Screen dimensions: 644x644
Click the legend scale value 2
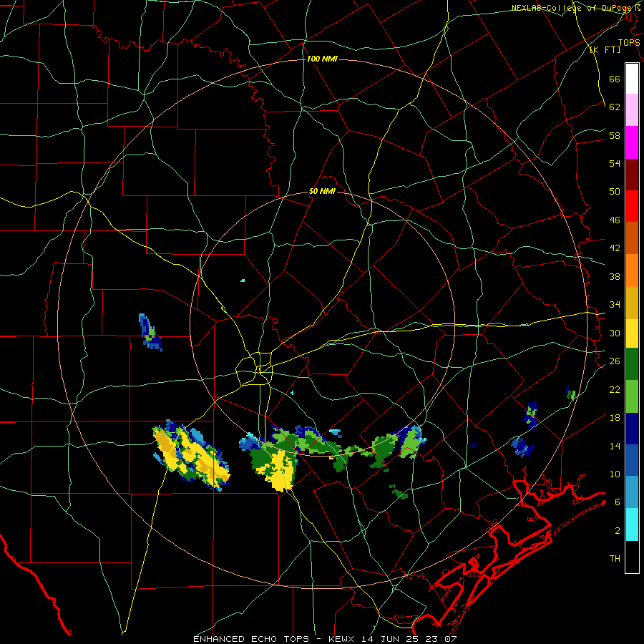coord(618,531)
